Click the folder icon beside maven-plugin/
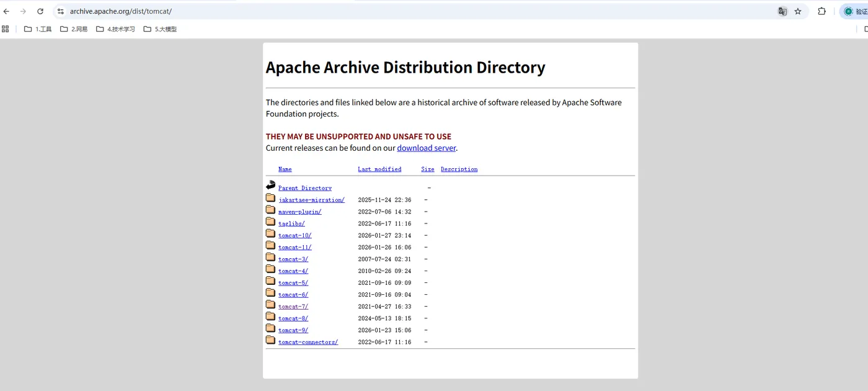 (x=270, y=209)
